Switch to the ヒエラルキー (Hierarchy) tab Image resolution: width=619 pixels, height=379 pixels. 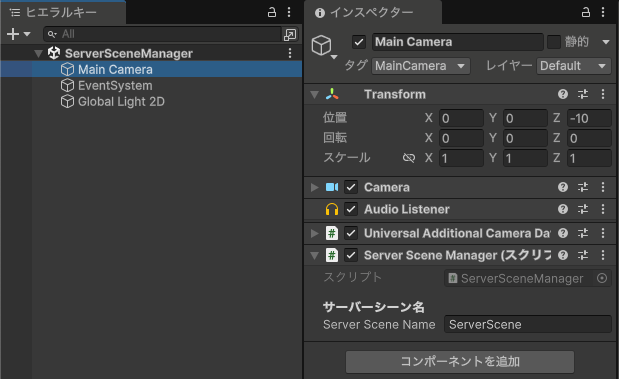[x=63, y=12]
